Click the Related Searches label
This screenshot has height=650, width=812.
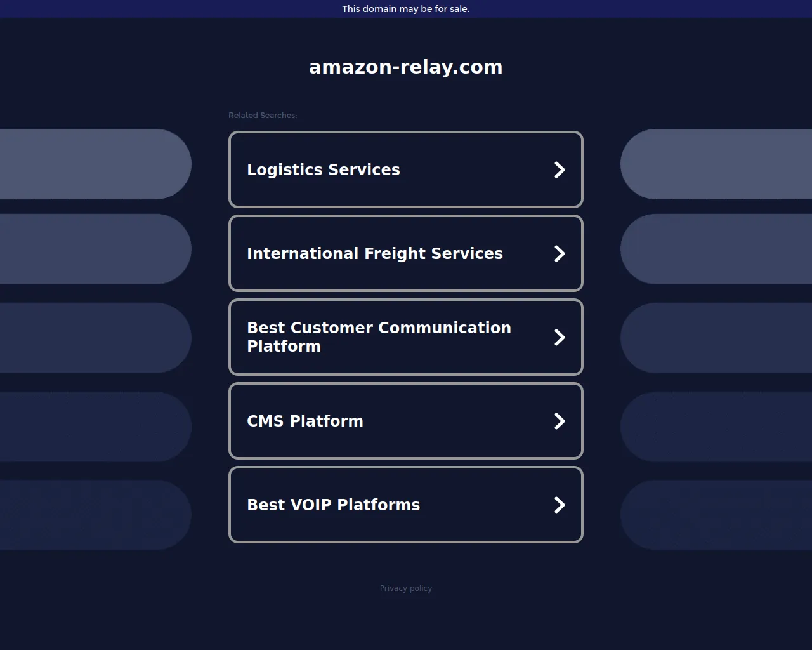tap(263, 116)
